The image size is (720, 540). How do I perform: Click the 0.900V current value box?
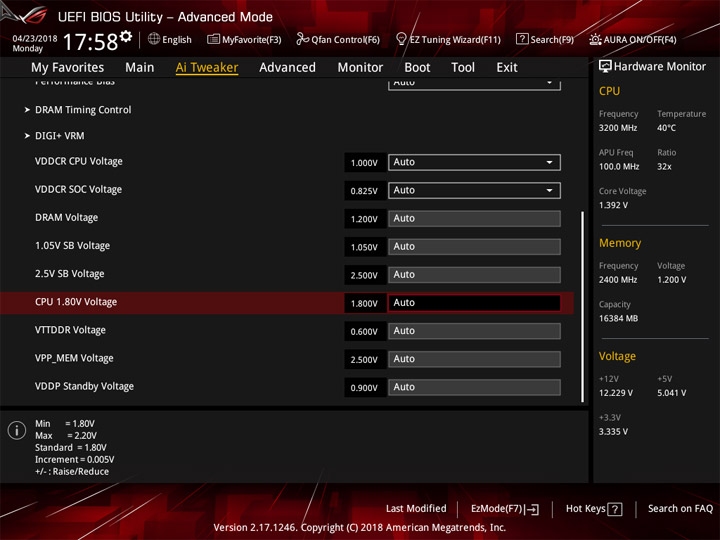(x=365, y=388)
